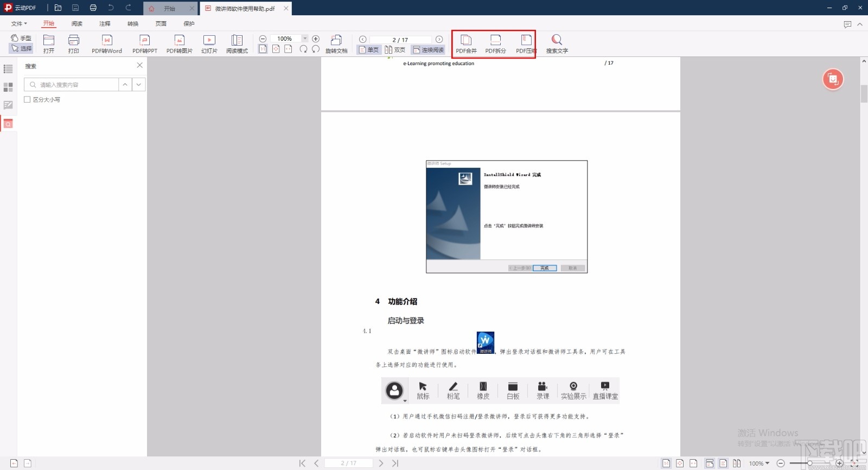Enter 阅读模式 reading mode
Image resolution: width=868 pixels, height=470 pixels.
[237, 44]
